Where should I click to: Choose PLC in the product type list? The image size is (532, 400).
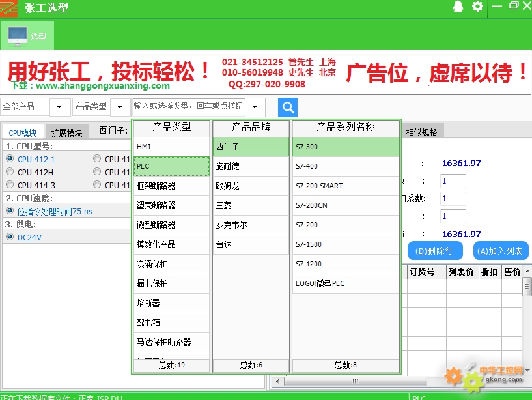(171, 166)
